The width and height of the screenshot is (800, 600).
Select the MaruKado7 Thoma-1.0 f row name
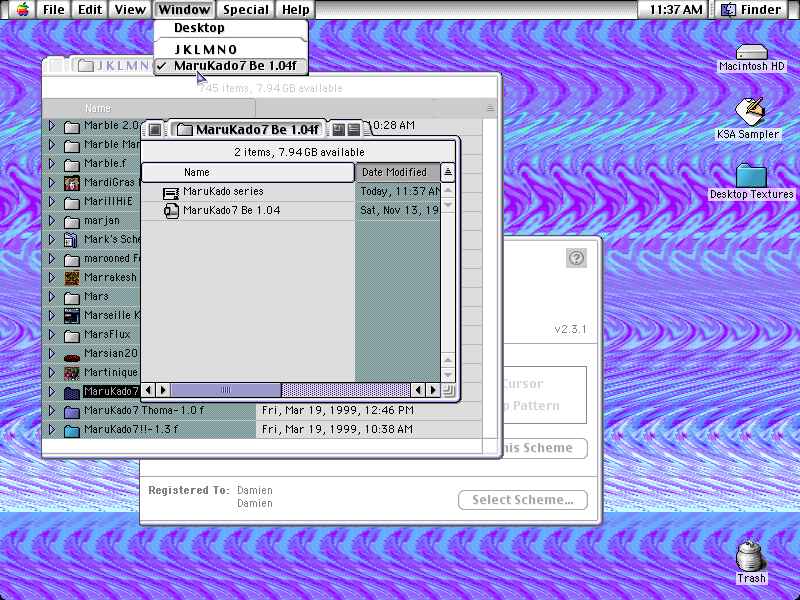pyautogui.click(x=144, y=410)
